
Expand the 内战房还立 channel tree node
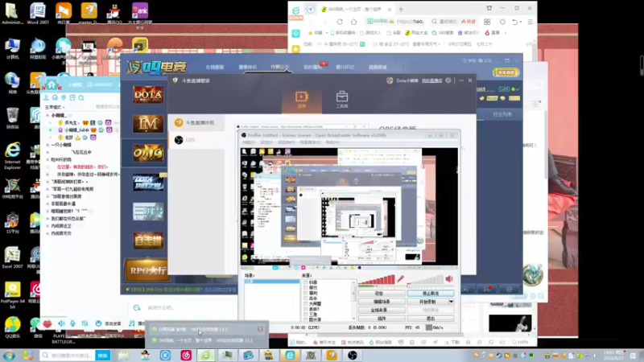[x=47, y=226]
